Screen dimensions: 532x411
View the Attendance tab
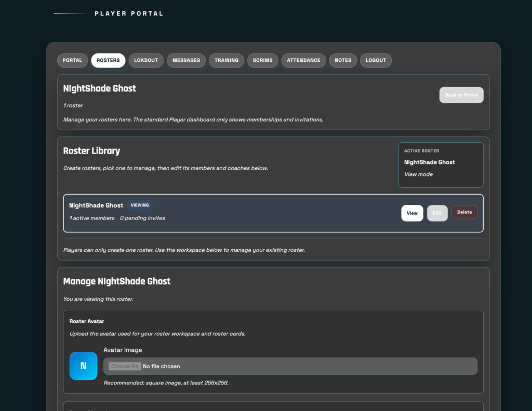[303, 60]
